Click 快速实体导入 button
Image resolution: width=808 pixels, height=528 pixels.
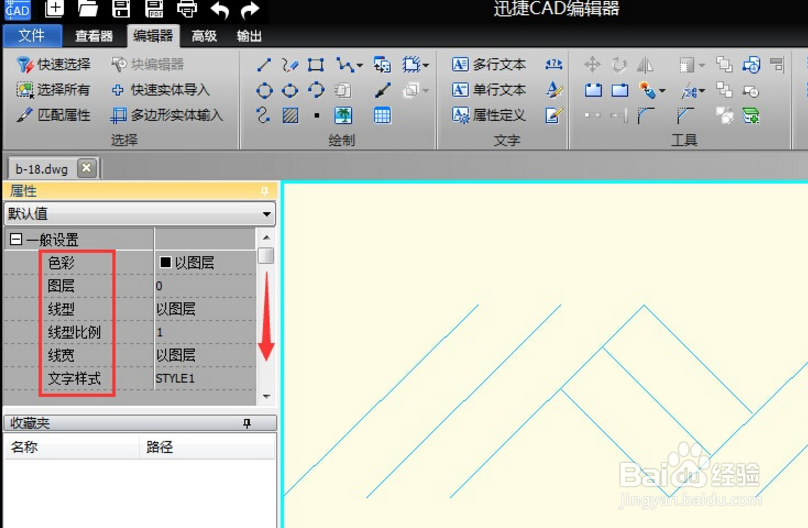[161, 90]
